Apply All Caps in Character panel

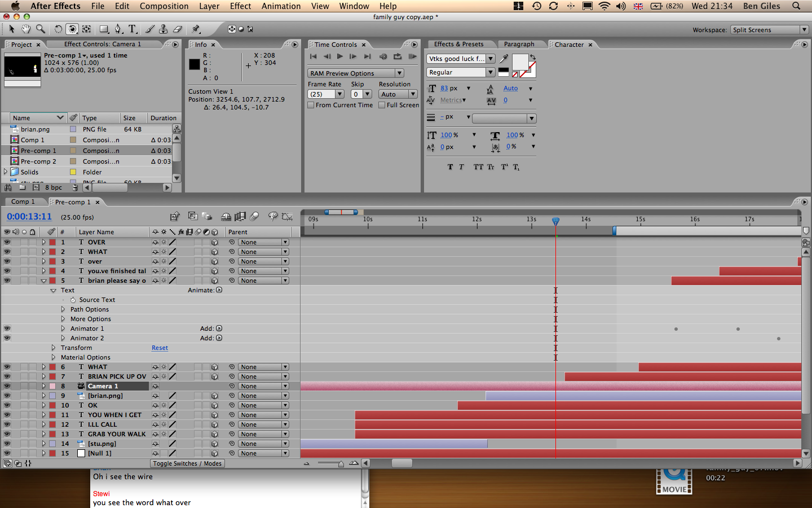[x=478, y=167]
